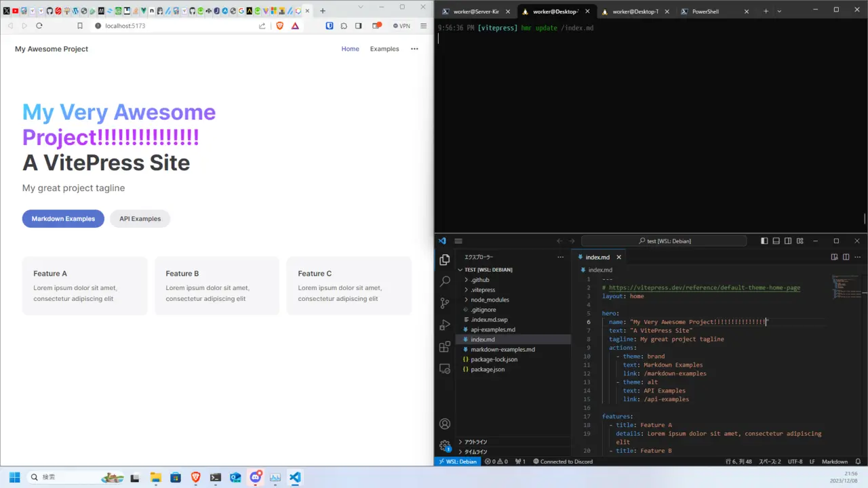The height and width of the screenshot is (488, 868).
Task: Open editor More Actions ellipsis
Action: [x=858, y=257]
